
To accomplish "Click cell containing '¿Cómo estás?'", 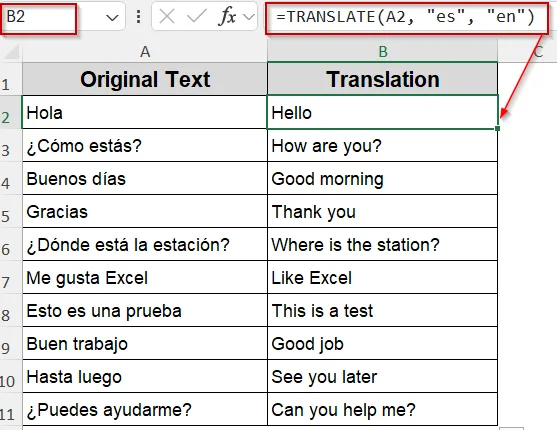I will [145, 145].
